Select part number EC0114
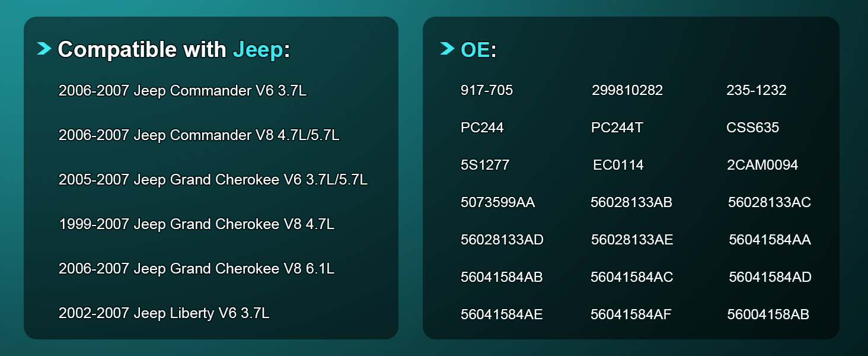The image size is (868, 356). click(x=618, y=165)
